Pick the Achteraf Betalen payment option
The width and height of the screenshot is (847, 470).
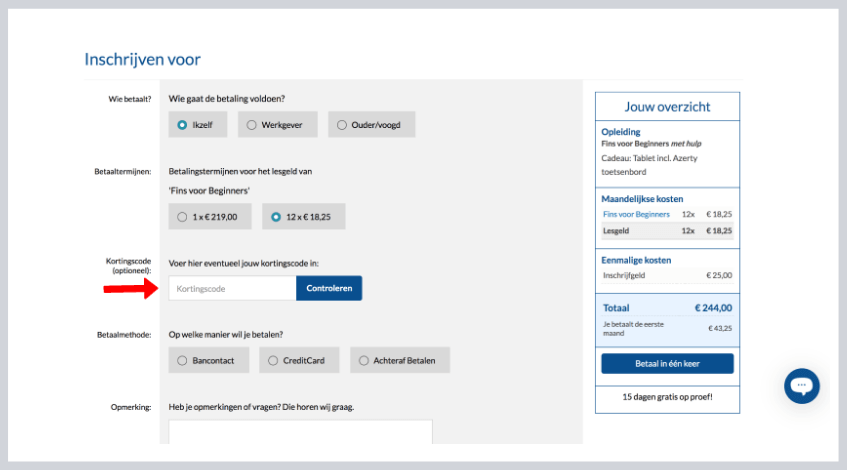pos(399,360)
